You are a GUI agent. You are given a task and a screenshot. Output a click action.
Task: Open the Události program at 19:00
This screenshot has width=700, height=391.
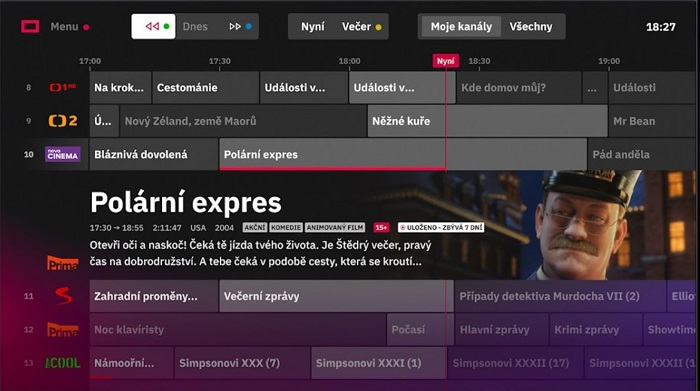[652, 87]
